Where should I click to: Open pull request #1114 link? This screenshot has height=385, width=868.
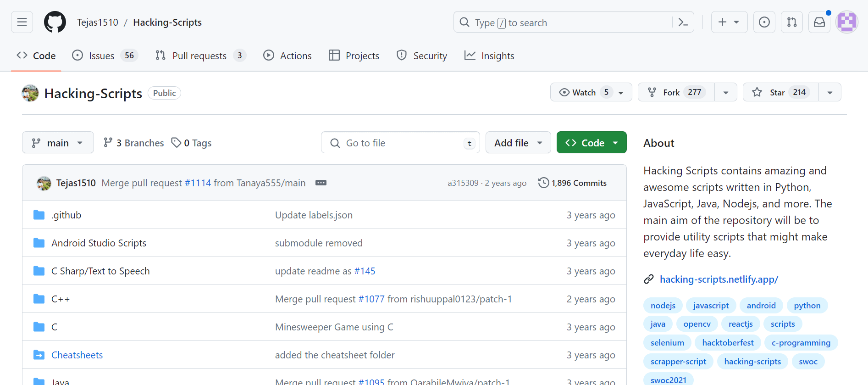198,183
